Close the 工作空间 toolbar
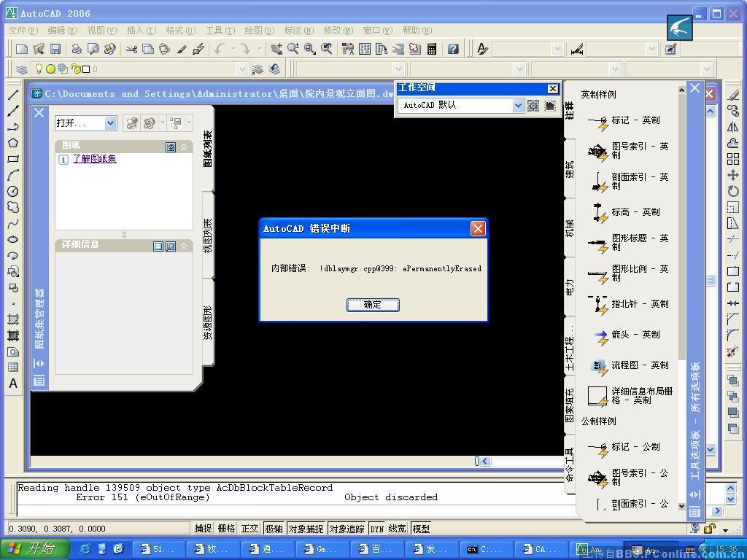The image size is (747, 560). point(553,88)
